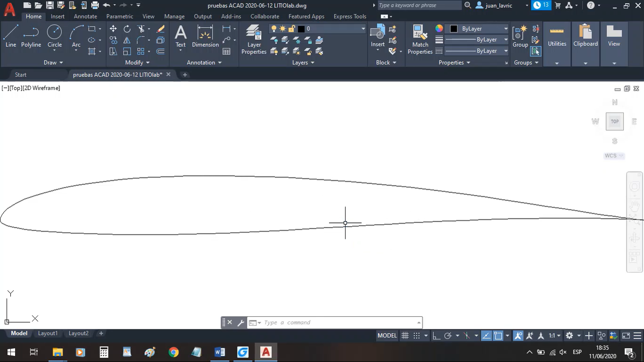The image size is (644, 362).
Task: Toggle group selection mode in Groups panel
Action: (x=536, y=51)
